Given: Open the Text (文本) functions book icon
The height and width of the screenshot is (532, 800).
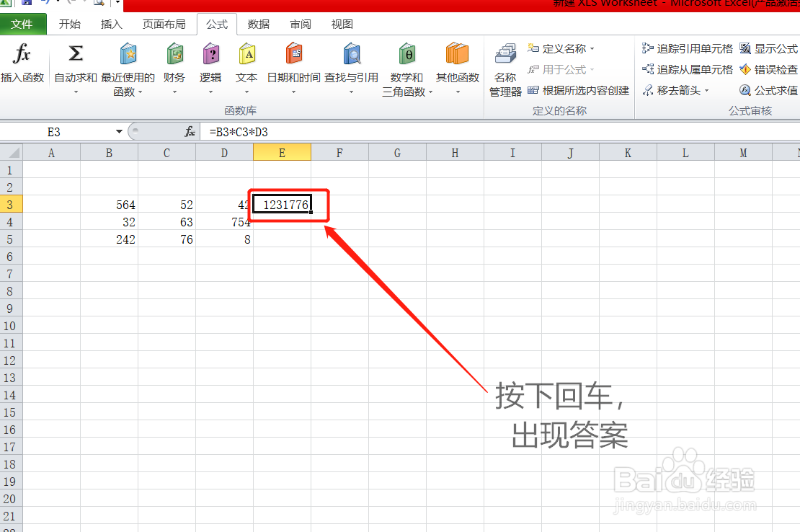Looking at the screenshot, I should pyautogui.click(x=247, y=53).
